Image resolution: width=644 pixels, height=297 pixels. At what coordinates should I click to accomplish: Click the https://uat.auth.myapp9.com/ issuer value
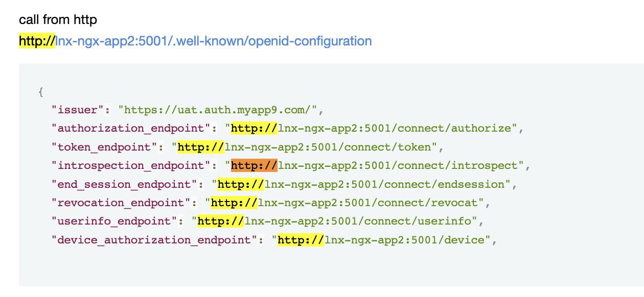coord(221,110)
